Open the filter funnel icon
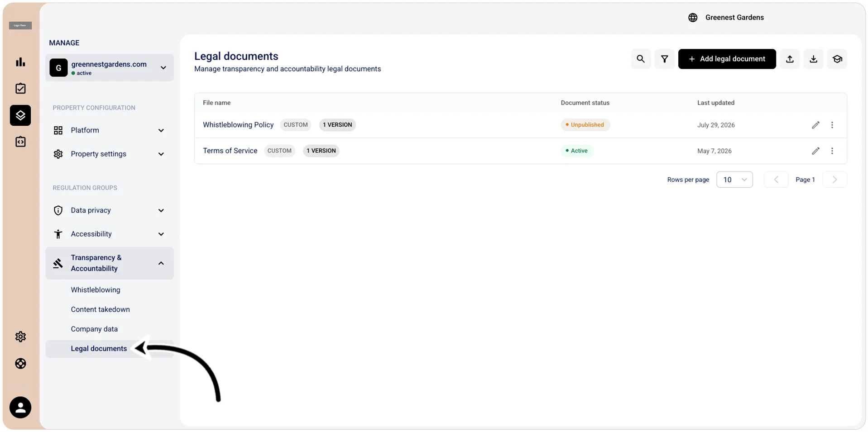The image size is (868, 432). pos(664,59)
